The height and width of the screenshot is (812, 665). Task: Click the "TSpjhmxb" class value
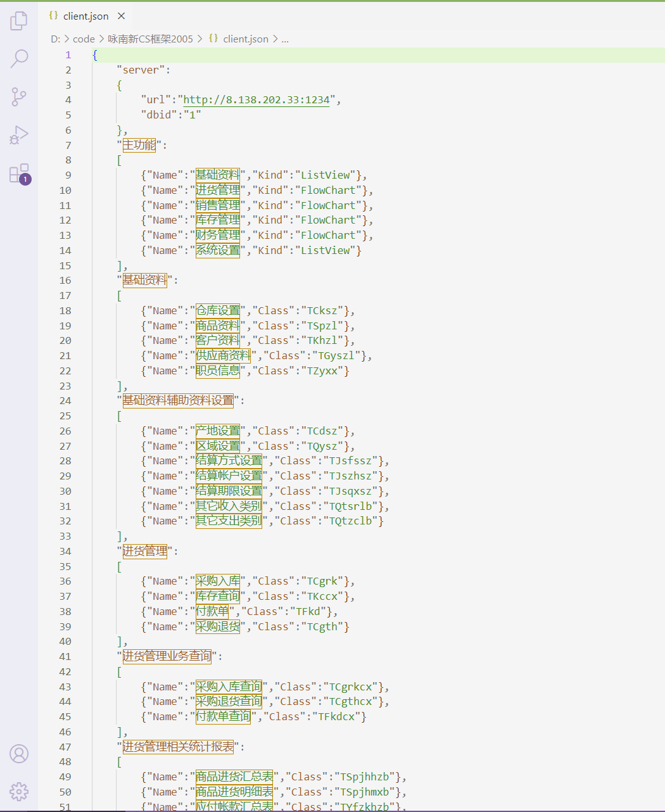tap(365, 792)
